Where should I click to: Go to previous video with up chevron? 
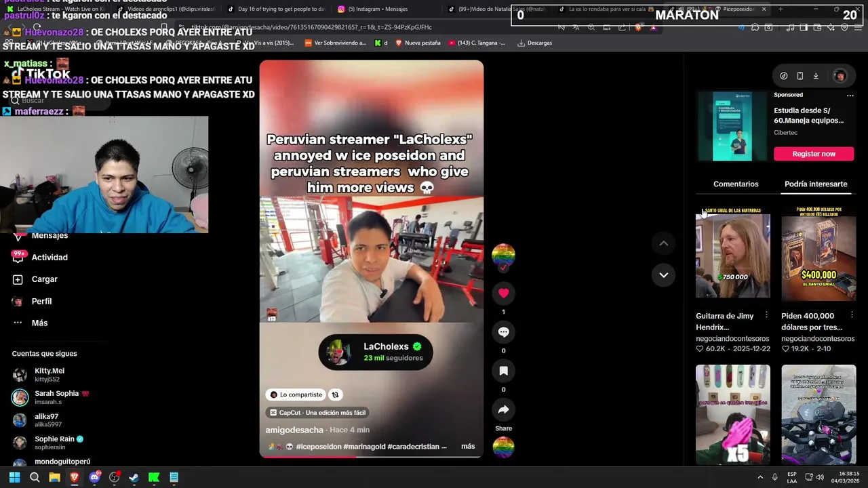pyautogui.click(x=663, y=243)
